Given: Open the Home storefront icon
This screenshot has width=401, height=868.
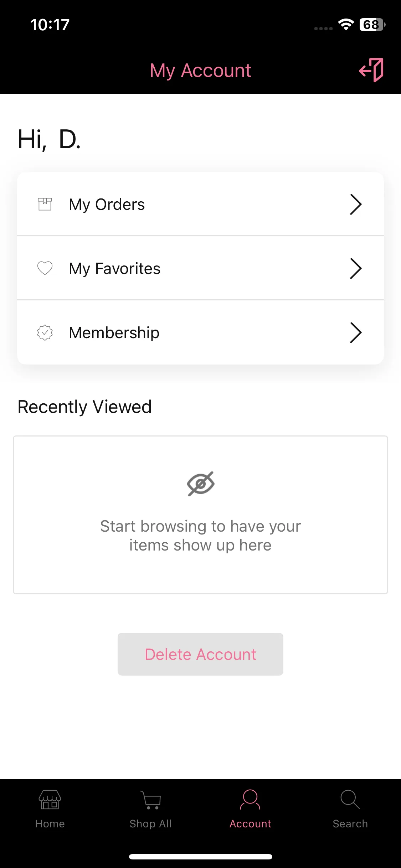Looking at the screenshot, I should pos(50,800).
